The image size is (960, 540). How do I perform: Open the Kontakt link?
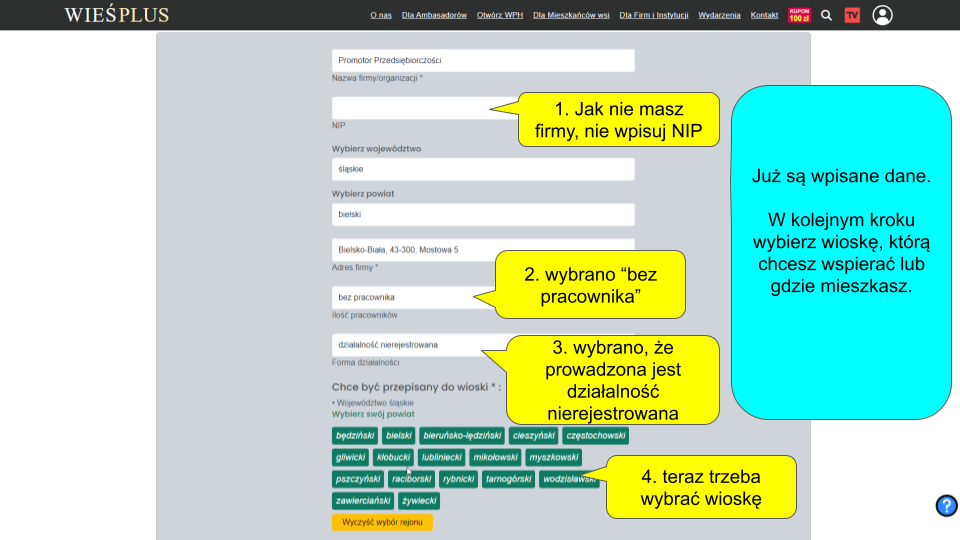coord(764,15)
